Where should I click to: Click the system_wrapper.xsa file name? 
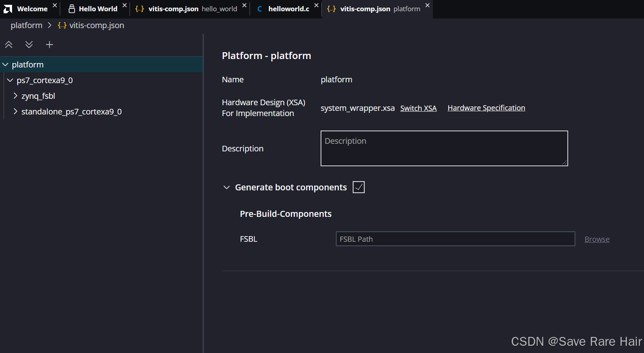click(x=358, y=108)
